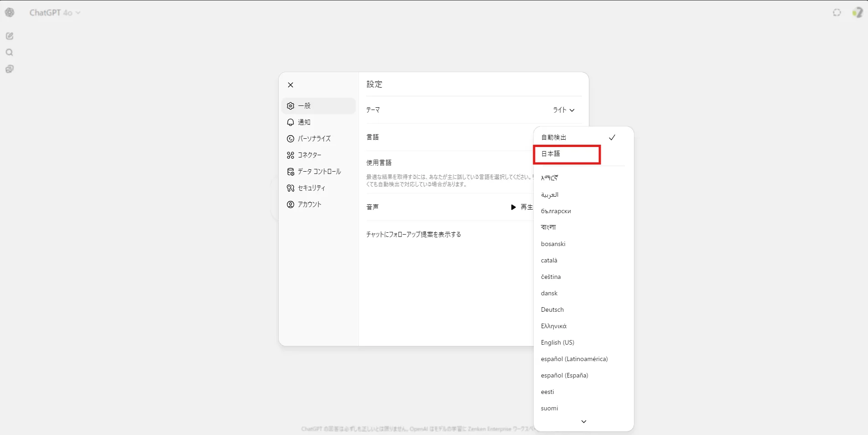The image size is (868, 435).
Task: Switch to パーソナライズ settings tab
Action: point(314,139)
